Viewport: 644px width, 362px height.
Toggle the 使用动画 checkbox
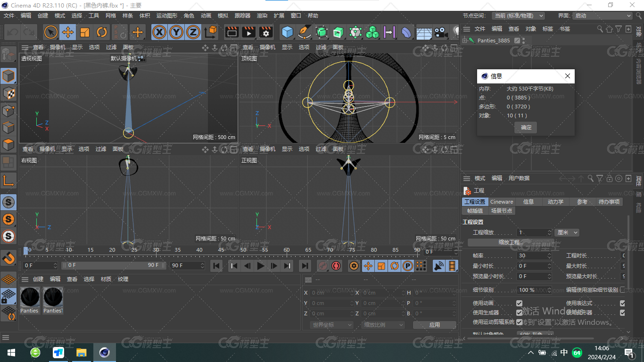click(519, 303)
